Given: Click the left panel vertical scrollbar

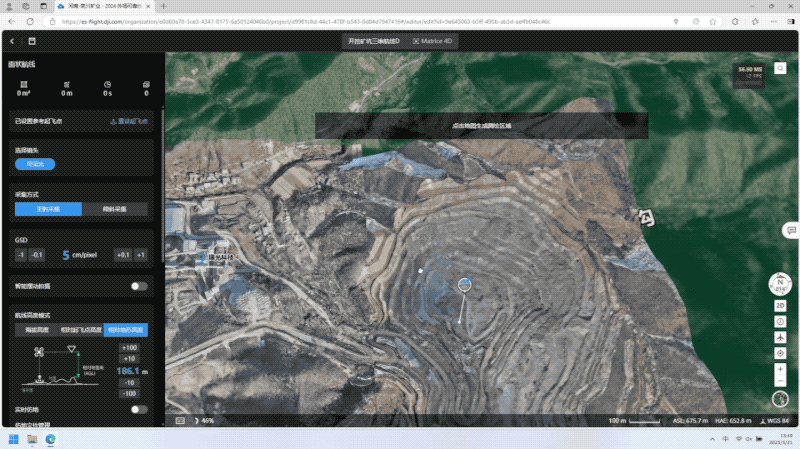Looking at the screenshot, I should pyautogui.click(x=163, y=184).
